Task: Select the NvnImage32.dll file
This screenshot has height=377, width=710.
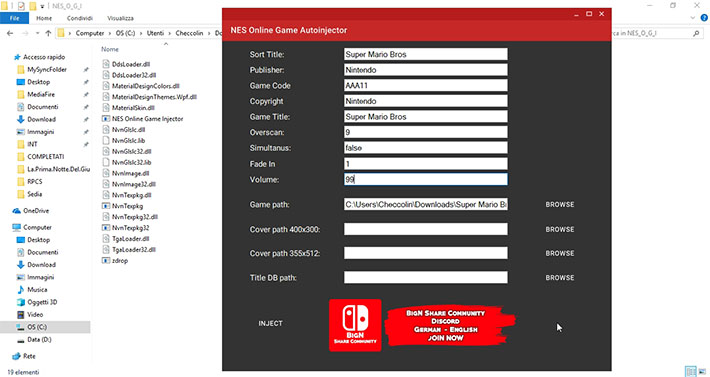Action: point(134,184)
